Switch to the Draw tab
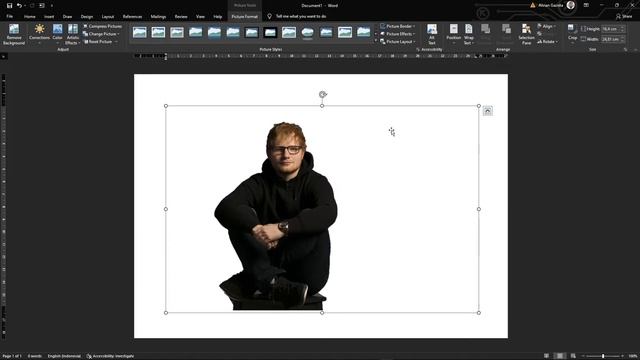This screenshot has height=360, width=640. [67, 16]
